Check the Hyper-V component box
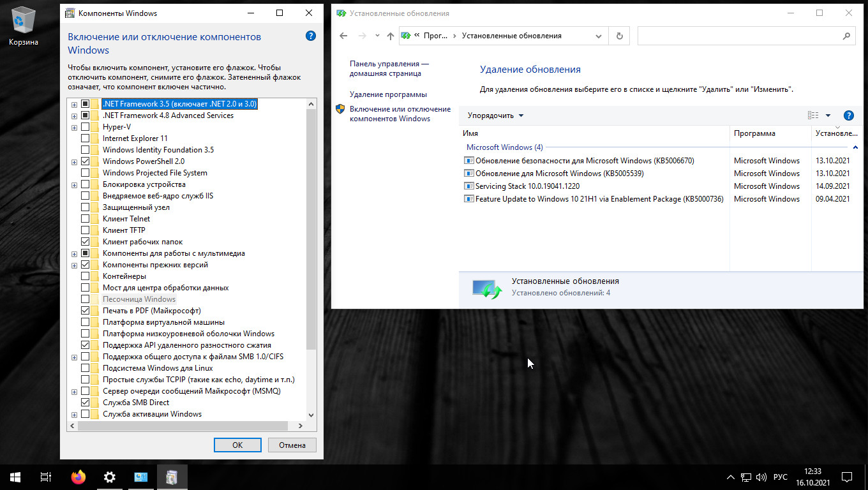The height and width of the screenshot is (490, 868). click(x=85, y=127)
